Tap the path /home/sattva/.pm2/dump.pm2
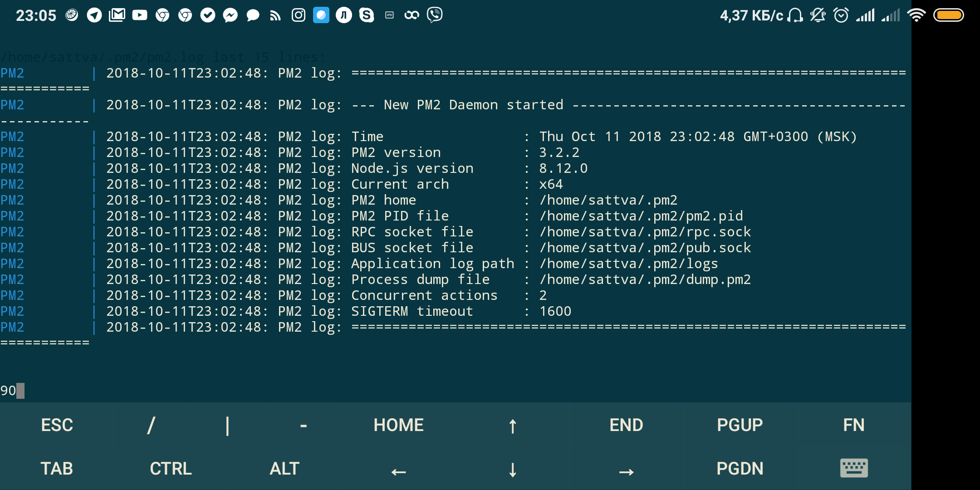Screen dimensions: 980x490 (645, 279)
